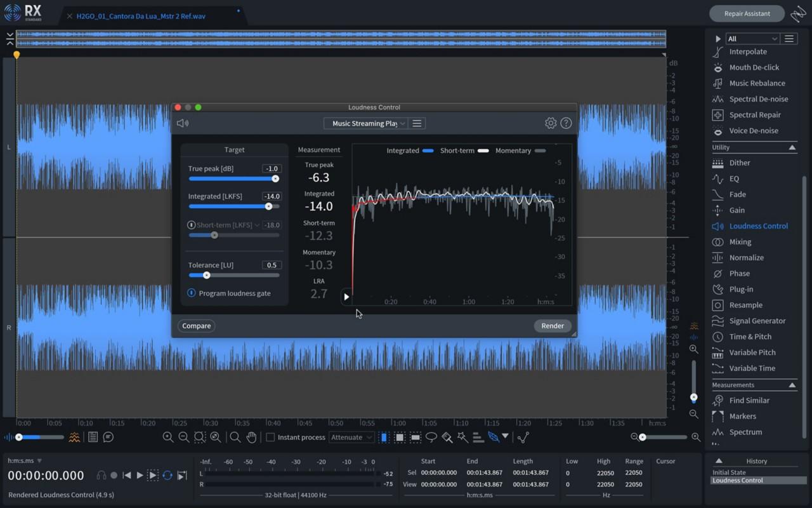Open the Music Streaming Play preset dropdown

click(365, 123)
